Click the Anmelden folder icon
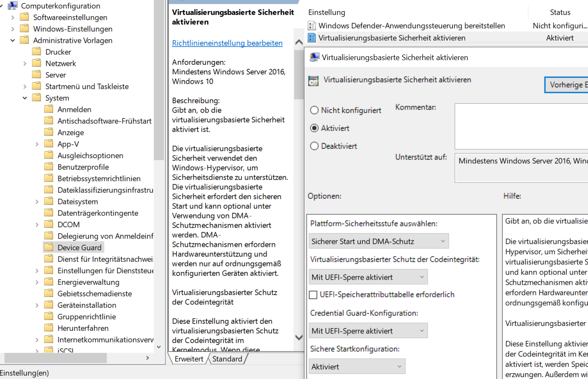588x379 pixels. (x=49, y=109)
